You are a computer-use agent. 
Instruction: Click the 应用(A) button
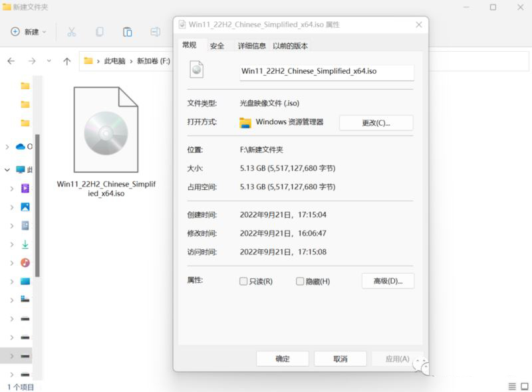point(397,359)
